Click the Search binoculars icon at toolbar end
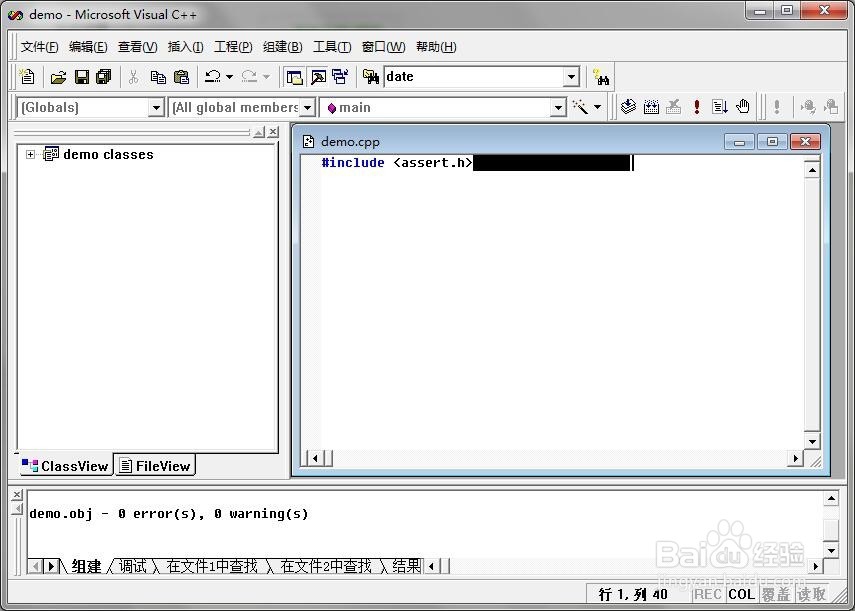 pyautogui.click(x=601, y=77)
